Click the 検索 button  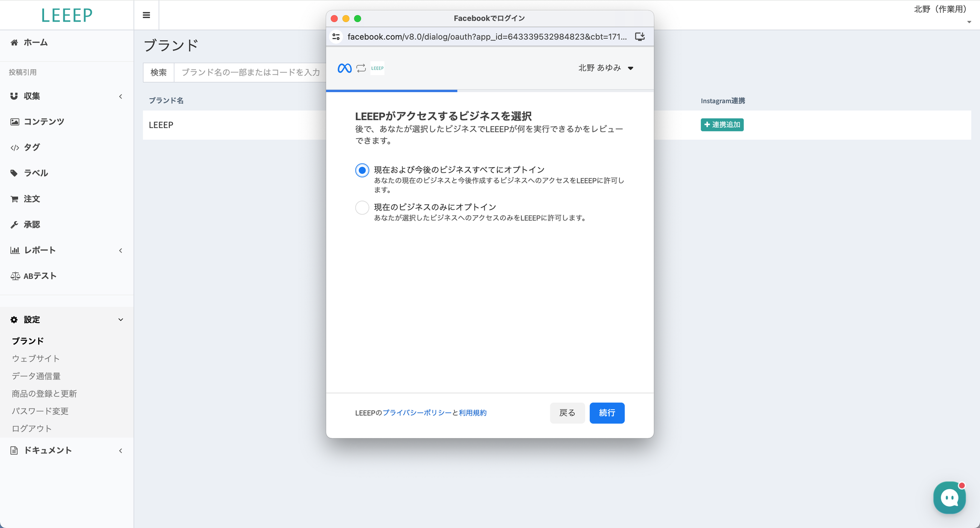point(159,73)
